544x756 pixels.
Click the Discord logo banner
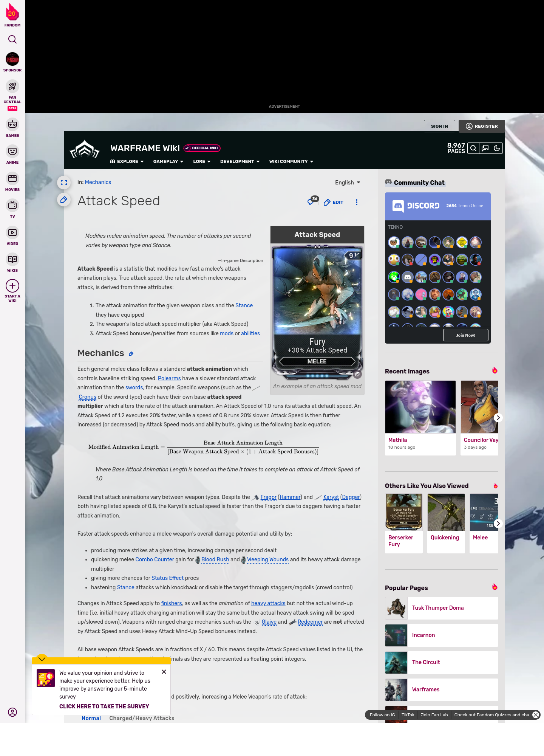pyautogui.click(x=416, y=206)
